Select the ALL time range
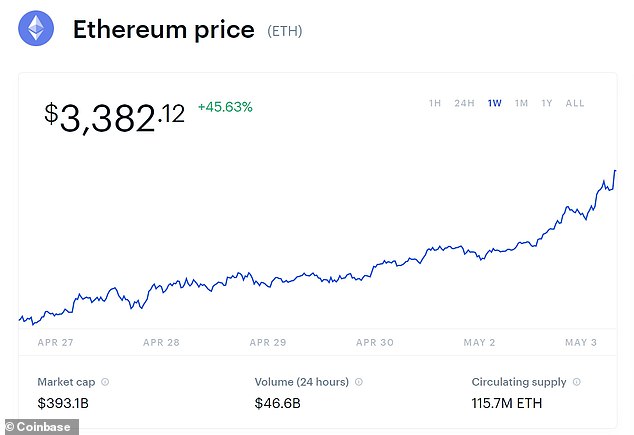634x435 pixels. [575, 103]
